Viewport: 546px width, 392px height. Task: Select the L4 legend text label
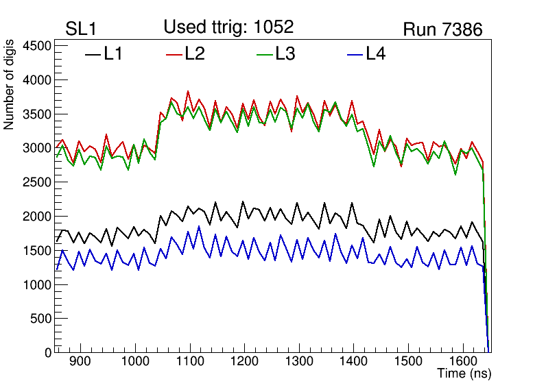tap(375, 54)
